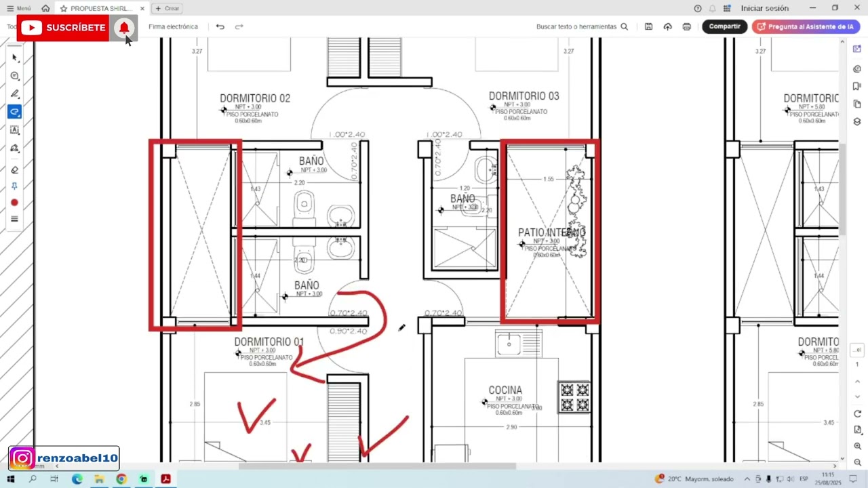The width and height of the screenshot is (868, 488).
Task: Select the arrow selection tool
Action: point(15,58)
